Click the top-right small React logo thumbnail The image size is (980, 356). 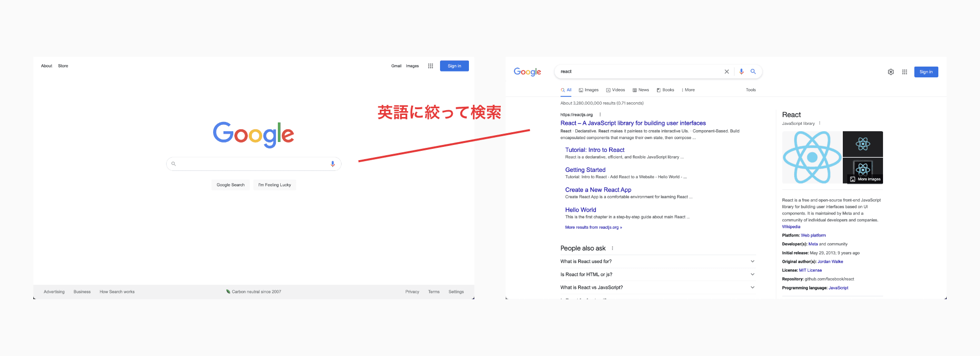click(863, 143)
